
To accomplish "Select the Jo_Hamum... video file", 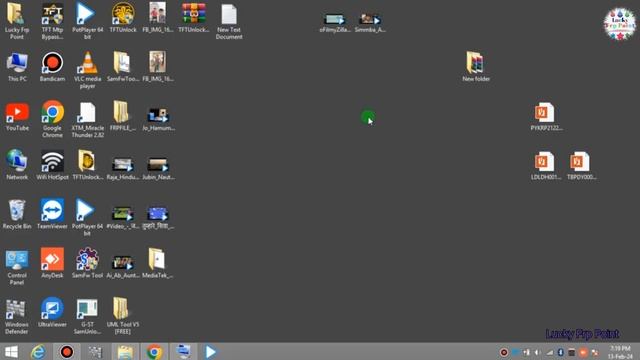I will (158, 119).
